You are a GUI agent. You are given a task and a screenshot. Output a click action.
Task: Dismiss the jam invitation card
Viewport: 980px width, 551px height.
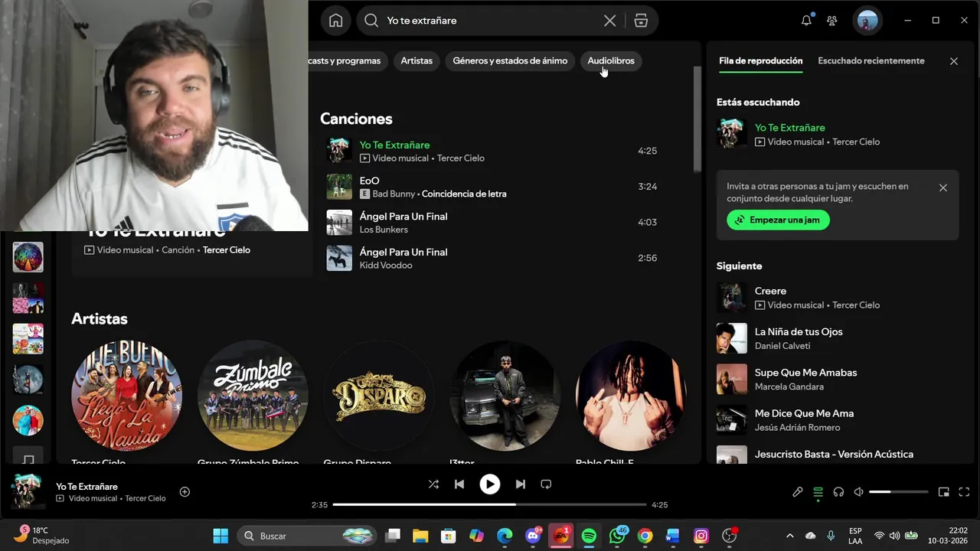942,187
